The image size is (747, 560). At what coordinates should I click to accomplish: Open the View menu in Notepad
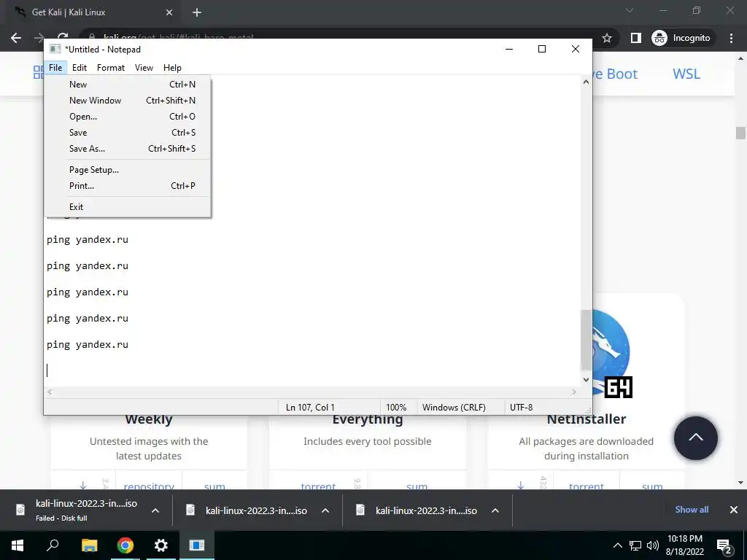(x=144, y=68)
